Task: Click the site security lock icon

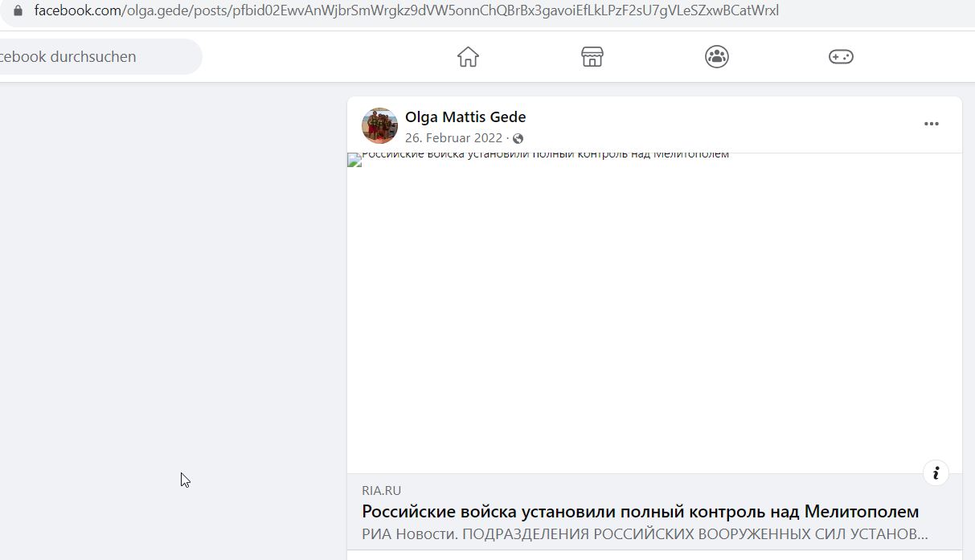Action: tap(18, 11)
